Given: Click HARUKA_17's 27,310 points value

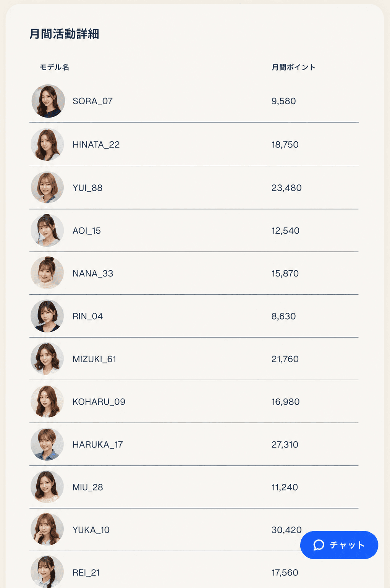Looking at the screenshot, I should (x=285, y=444).
